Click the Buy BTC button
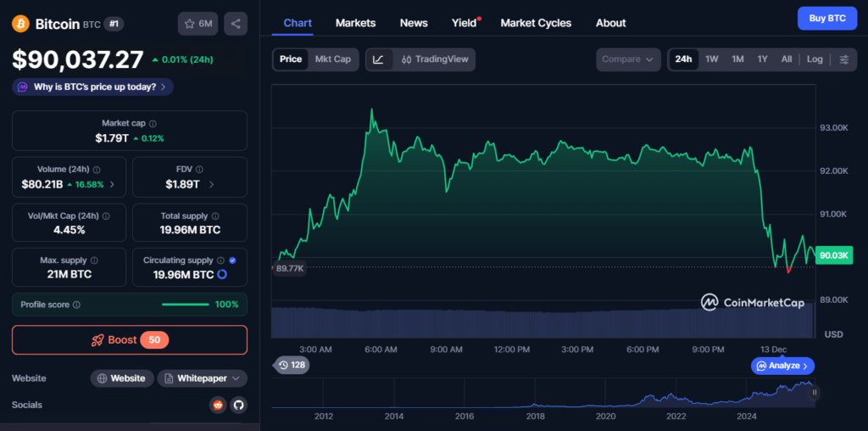The width and height of the screenshot is (868, 431). (826, 18)
